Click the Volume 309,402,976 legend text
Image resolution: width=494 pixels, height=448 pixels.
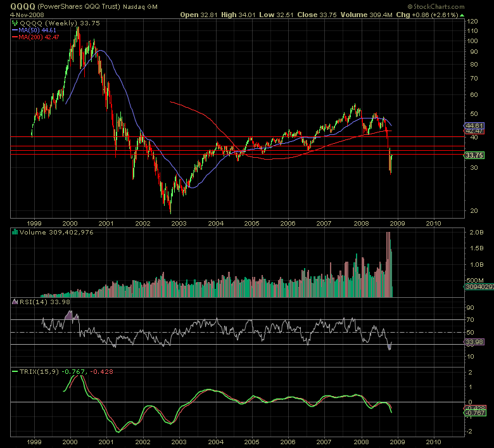coord(56,232)
